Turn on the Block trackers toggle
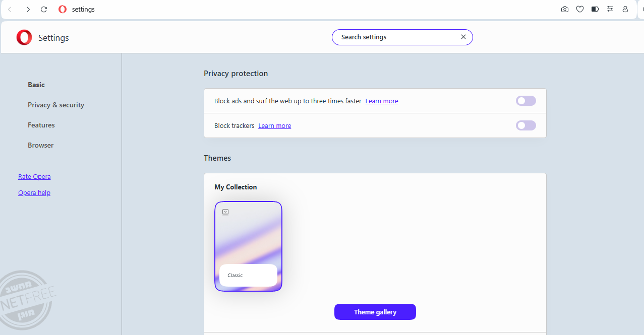The height and width of the screenshot is (335, 644). coord(525,125)
